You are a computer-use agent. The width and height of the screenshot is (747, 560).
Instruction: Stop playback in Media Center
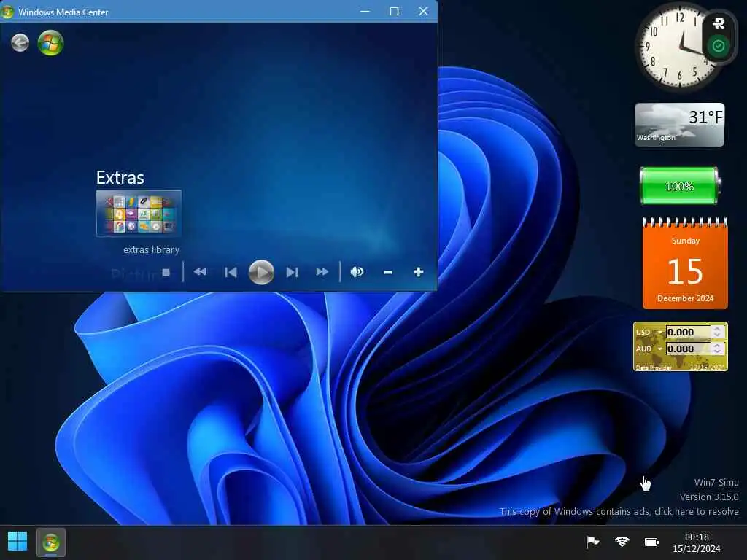coord(166,272)
